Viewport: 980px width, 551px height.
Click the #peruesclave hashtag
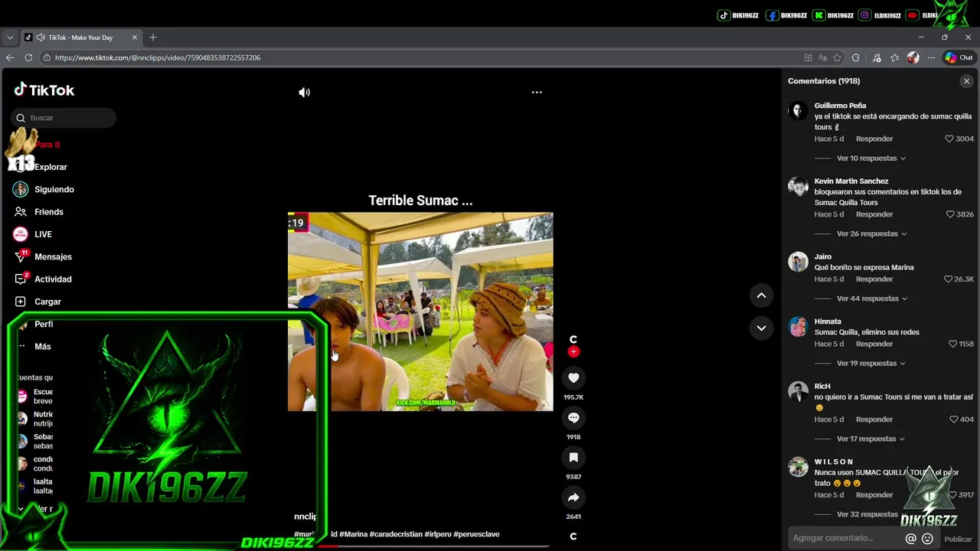coord(476,534)
